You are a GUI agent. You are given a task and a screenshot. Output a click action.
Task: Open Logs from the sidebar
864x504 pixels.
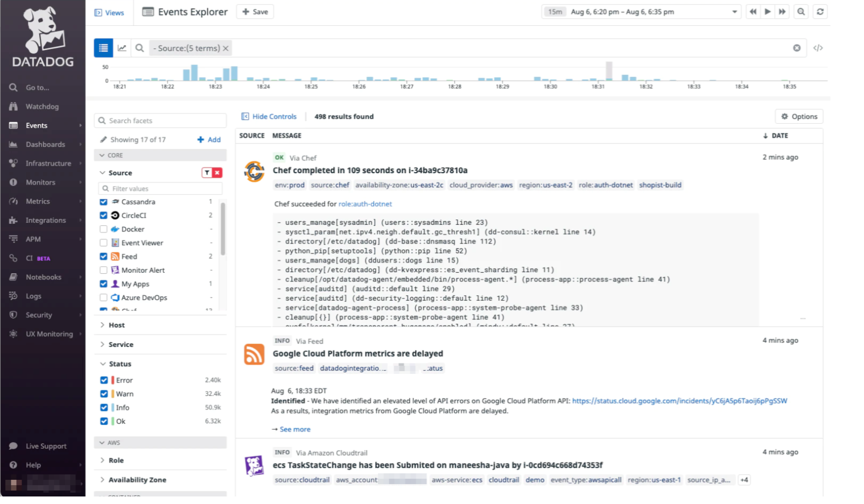pyautogui.click(x=33, y=296)
